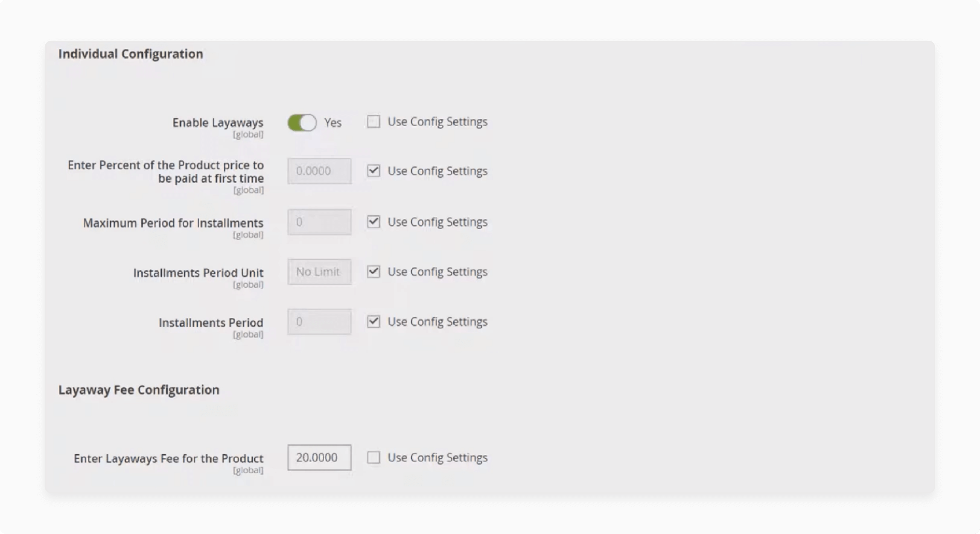Open the Installments Period Unit dropdown
Screen dimensions: 980x534
tap(319, 272)
